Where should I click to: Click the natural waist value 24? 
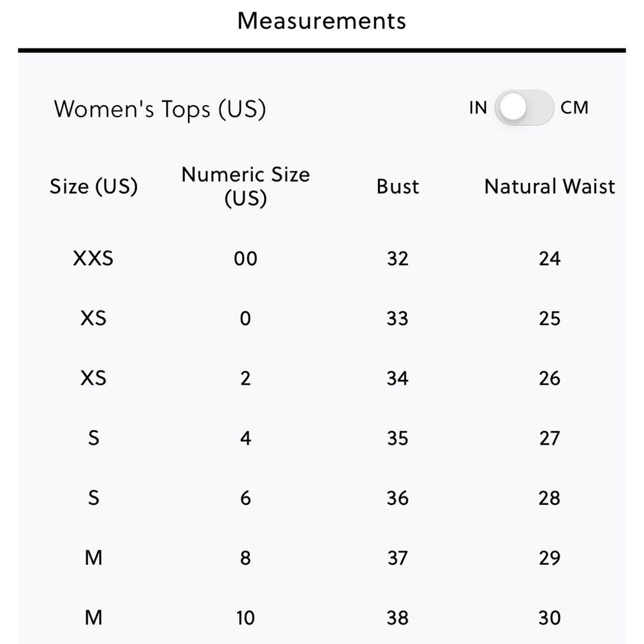549,259
